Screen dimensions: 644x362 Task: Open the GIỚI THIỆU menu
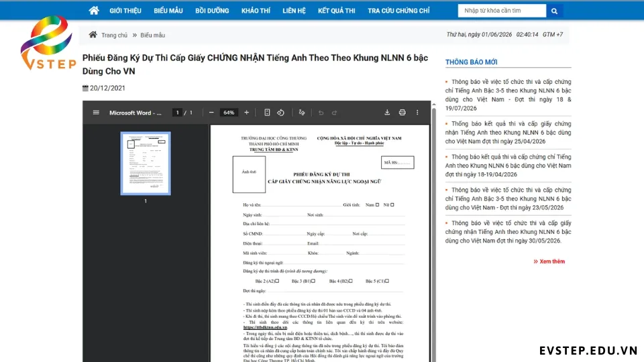click(125, 11)
